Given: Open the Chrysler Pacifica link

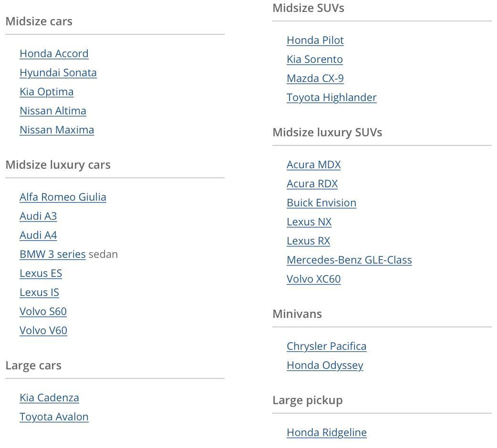Looking at the screenshot, I should [x=326, y=346].
